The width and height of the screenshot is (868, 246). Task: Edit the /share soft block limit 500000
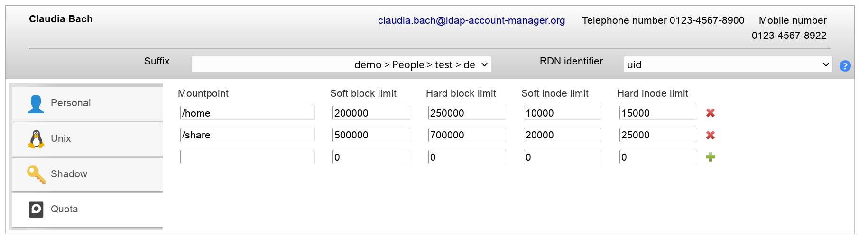(x=371, y=135)
